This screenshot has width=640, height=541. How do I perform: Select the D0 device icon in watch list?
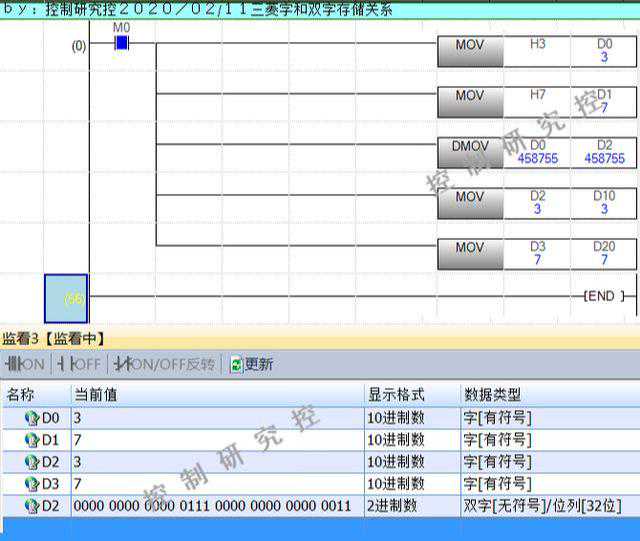31,417
